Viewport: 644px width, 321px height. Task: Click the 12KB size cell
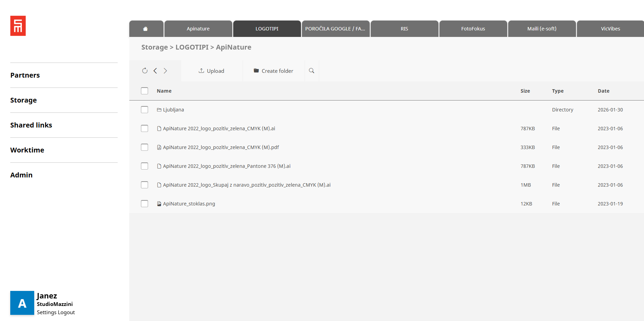coord(526,204)
